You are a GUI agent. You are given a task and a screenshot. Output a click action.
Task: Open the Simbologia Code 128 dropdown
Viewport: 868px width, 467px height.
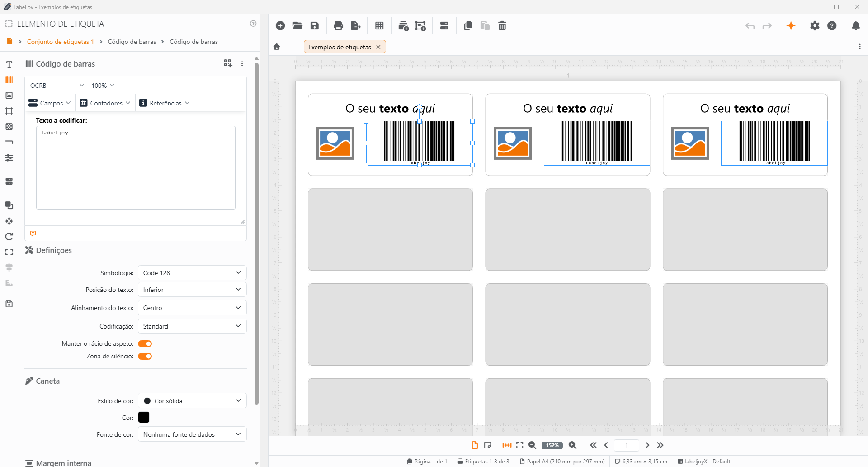[x=192, y=273]
